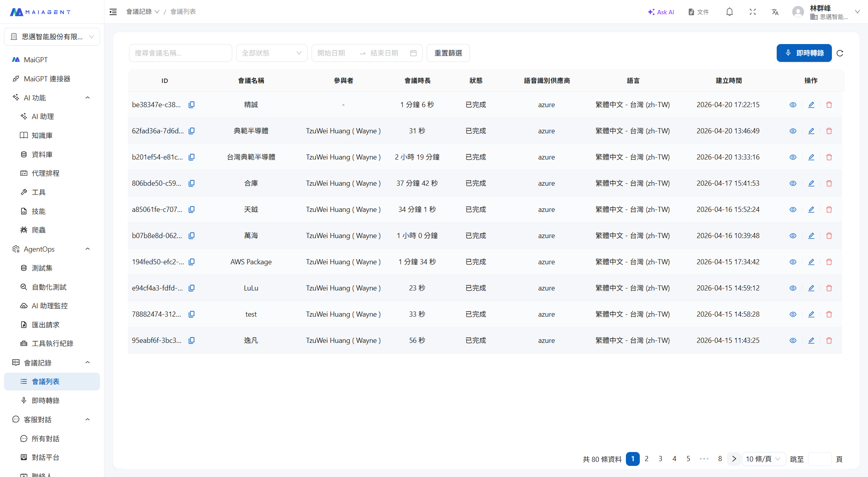Click the refresh icon beside 即時轉錄
The image size is (868, 477).
840,53
